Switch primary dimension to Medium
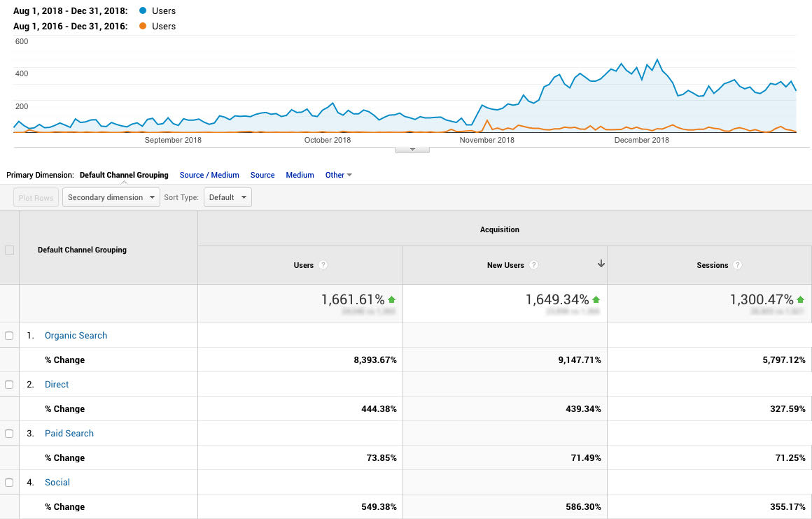Image resolution: width=812 pixels, height=519 pixels. click(x=300, y=175)
